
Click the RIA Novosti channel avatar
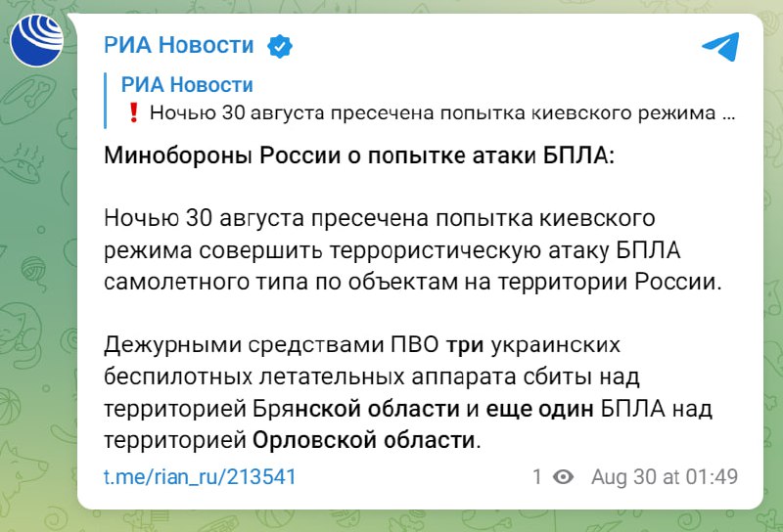pos(38,41)
